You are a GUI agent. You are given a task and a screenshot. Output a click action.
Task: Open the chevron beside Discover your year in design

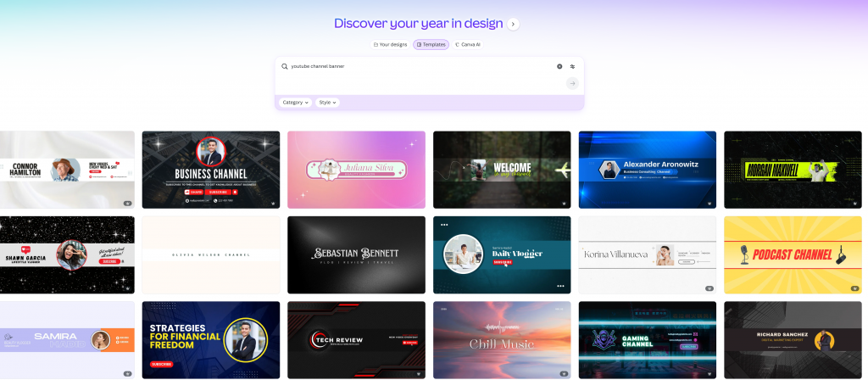pos(513,24)
